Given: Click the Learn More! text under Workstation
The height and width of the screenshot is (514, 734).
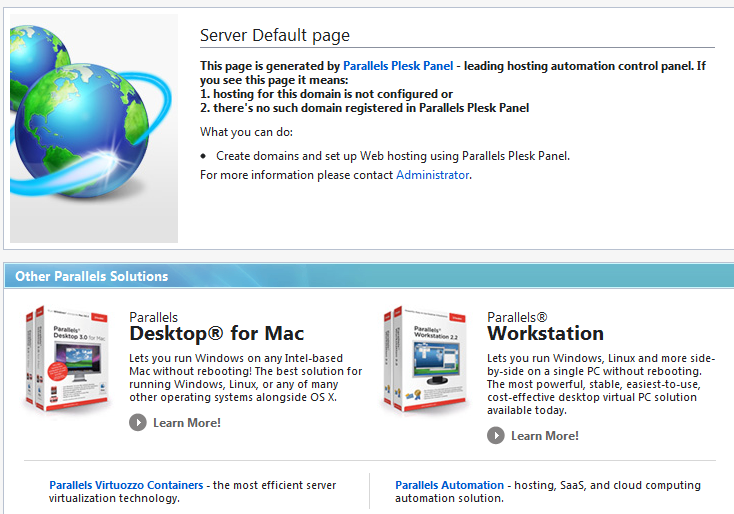Looking at the screenshot, I should (544, 436).
